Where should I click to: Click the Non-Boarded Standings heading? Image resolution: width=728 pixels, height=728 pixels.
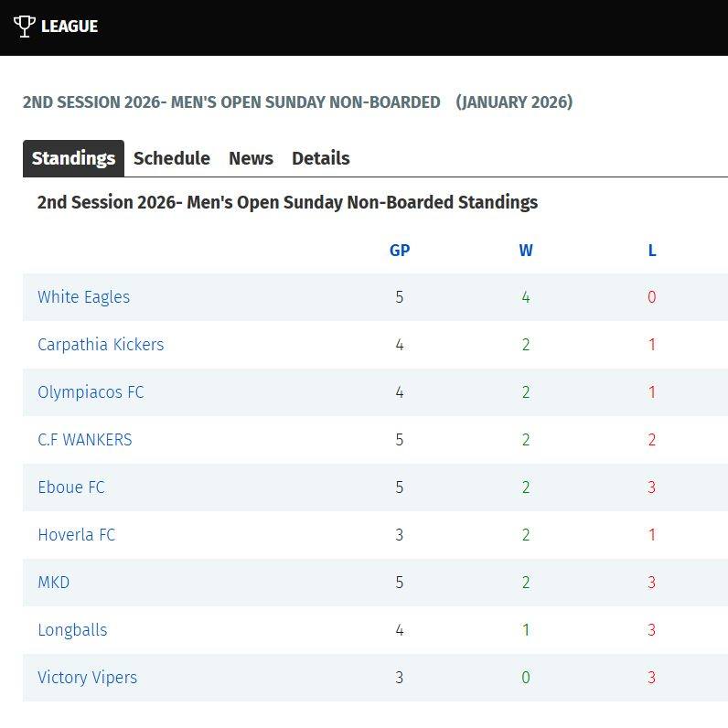(x=287, y=202)
